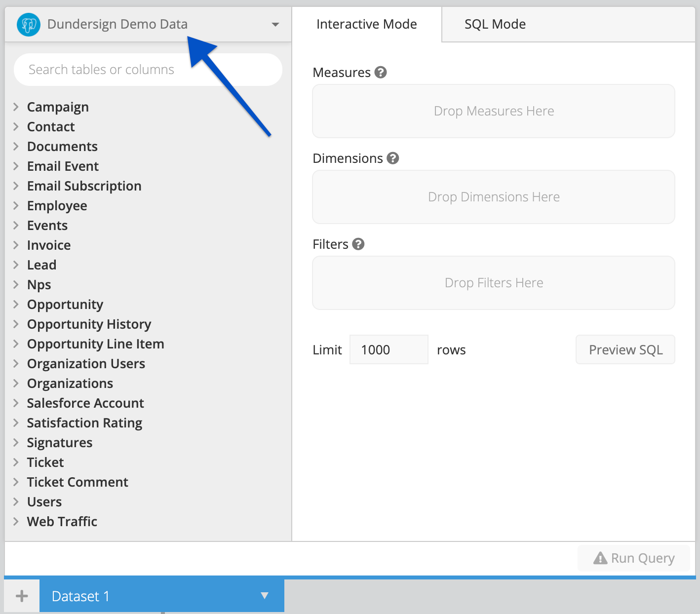Focus the Search tables or columns field

(x=148, y=70)
